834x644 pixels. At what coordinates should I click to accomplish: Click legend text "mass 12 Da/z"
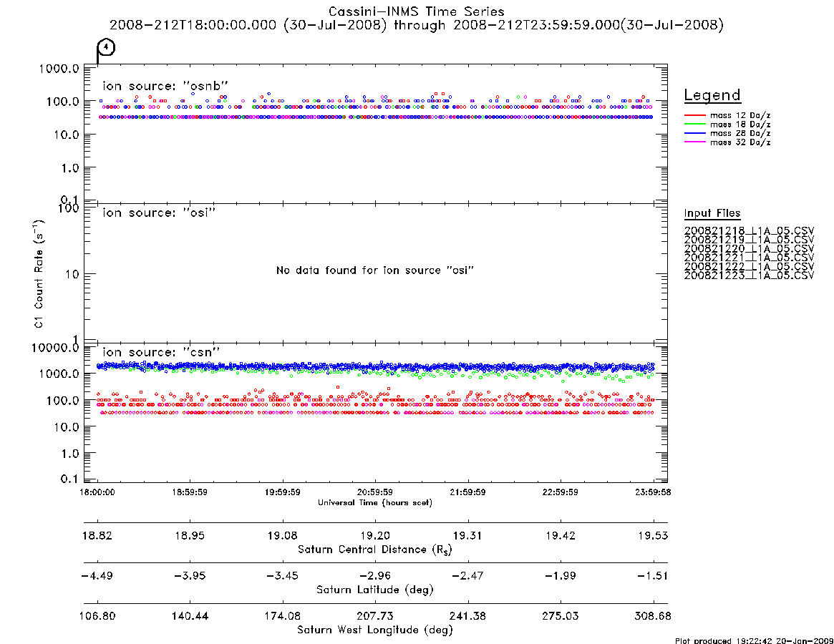point(740,115)
